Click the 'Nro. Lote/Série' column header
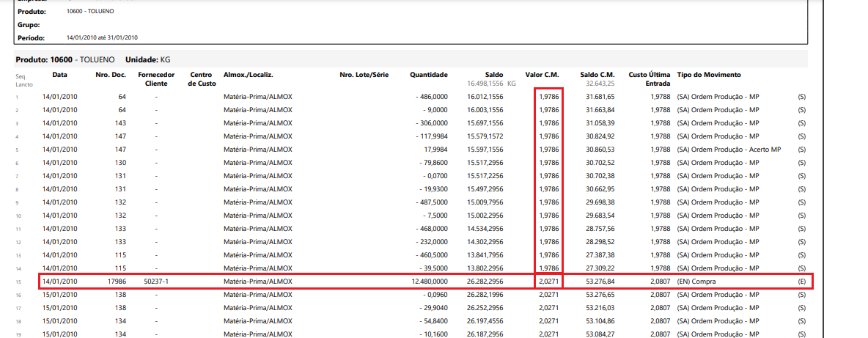Image resolution: width=868 pixels, height=338 pixels. tap(364, 75)
